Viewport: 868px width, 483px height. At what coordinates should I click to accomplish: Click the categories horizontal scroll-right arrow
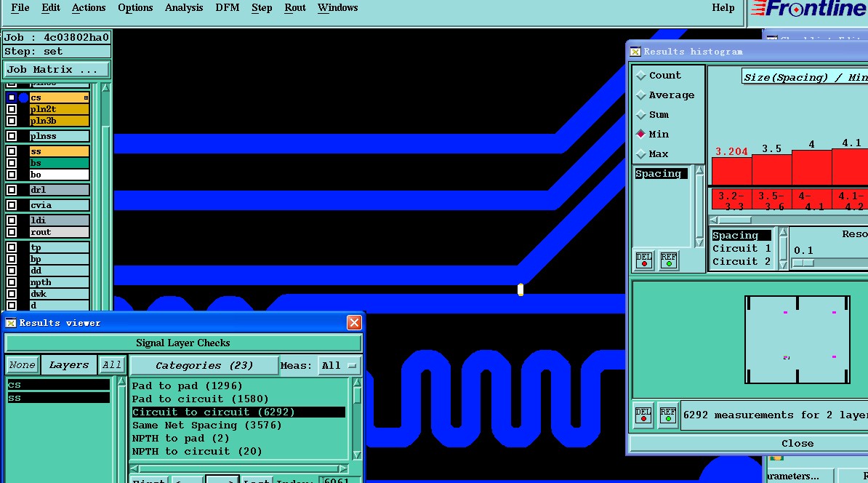coord(343,469)
